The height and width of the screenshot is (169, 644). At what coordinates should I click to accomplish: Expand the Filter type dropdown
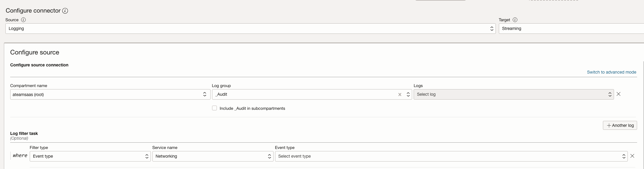[90, 156]
